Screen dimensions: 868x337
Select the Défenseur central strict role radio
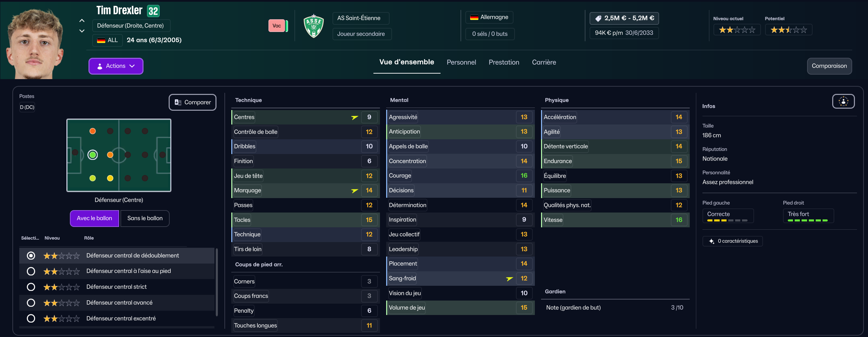click(31, 287)
